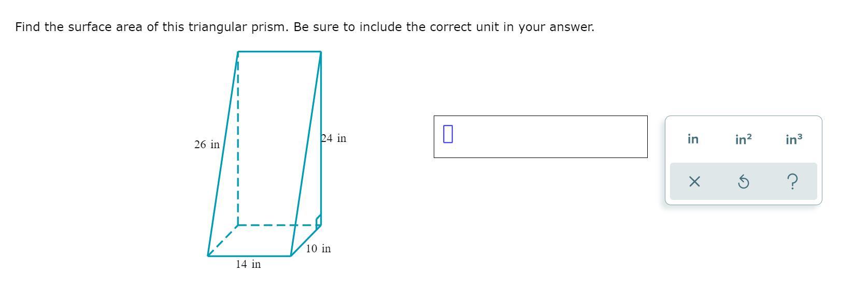Click inside the answer input box
The width and height of the screenshot is (868, 287).
click(x=540, y=137)
